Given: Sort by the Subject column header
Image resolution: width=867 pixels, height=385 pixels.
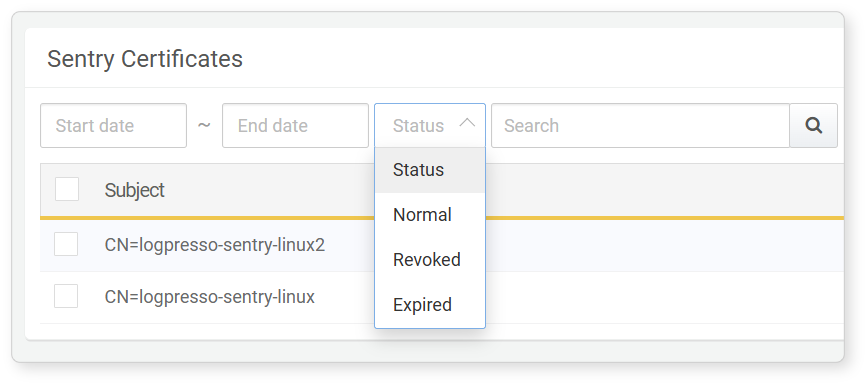Looking at the screenshot, I should pyautogui.click(x=134, y=190).
